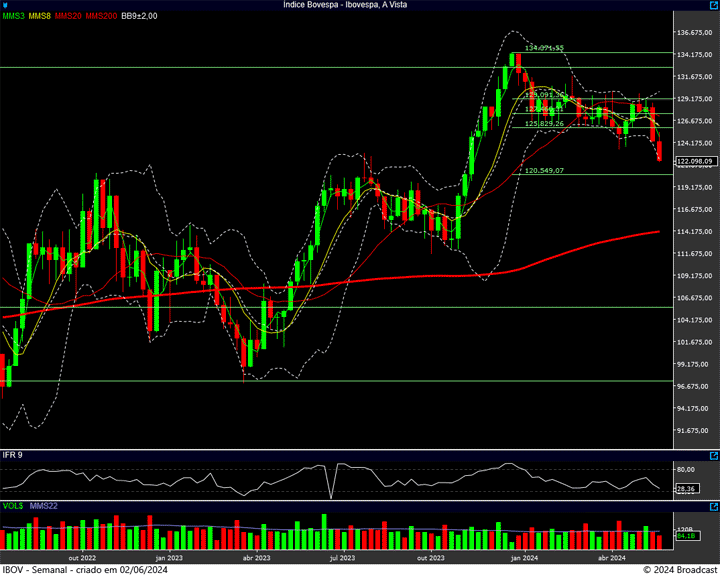Image resolution: width=720 pixels, height=575 pixels.
Task: Select the BB9±2,00 Bollinger Bands label
Action: click(x=140, y=16)
